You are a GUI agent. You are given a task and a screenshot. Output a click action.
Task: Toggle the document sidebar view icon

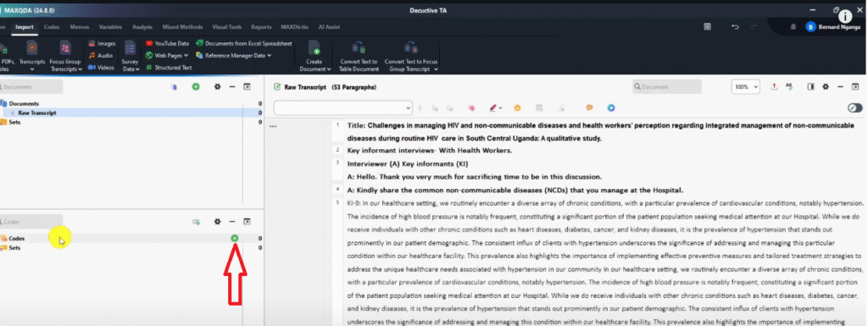[811, 86]
